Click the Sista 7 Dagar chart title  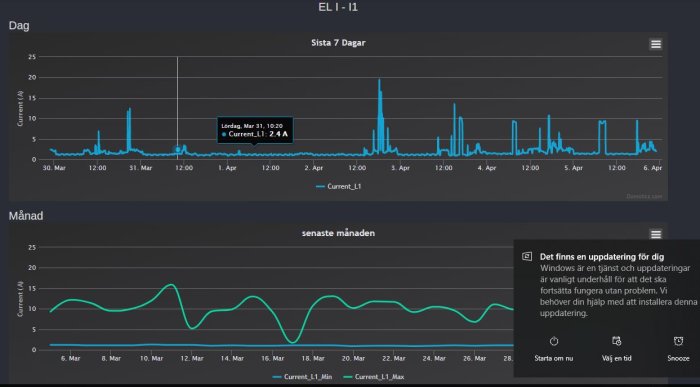pos(338,43)
